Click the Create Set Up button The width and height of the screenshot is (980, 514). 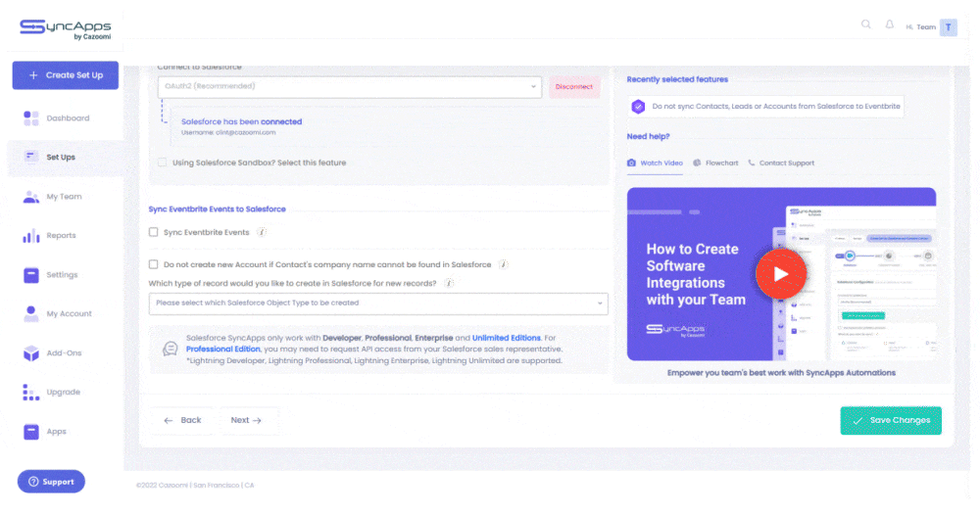(x=66, y=75)
